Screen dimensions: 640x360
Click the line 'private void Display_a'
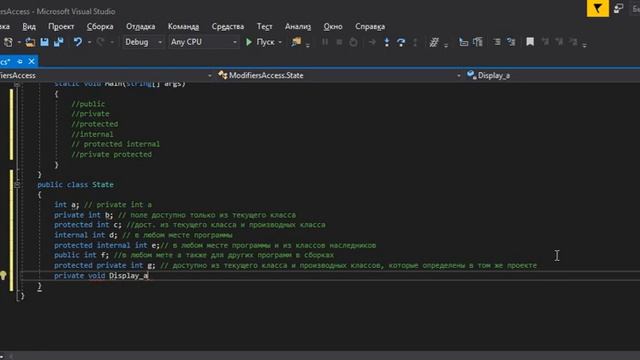click(x=101, y=276)
